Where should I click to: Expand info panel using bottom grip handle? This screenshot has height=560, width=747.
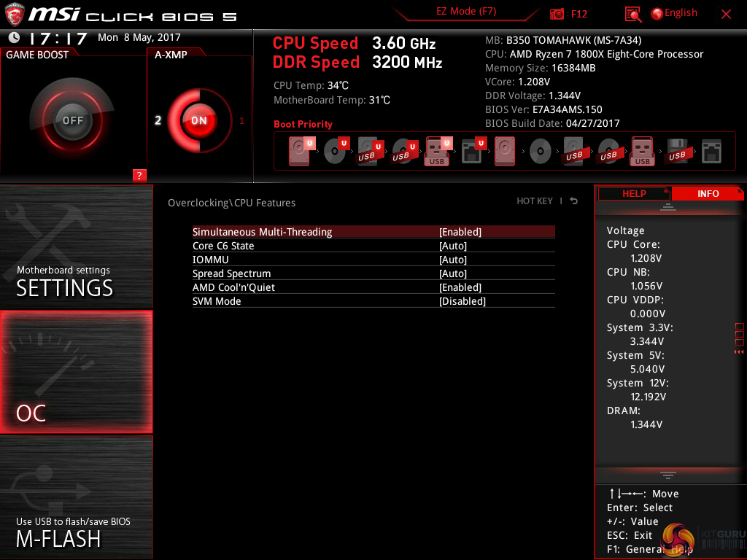[x=668, y=475]
